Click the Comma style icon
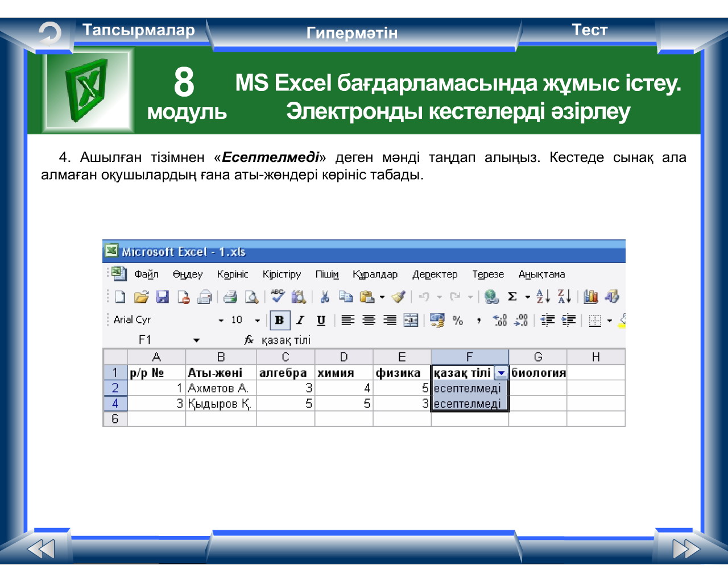This screenshot has width=728, height=582. click(x=479, y=321)
